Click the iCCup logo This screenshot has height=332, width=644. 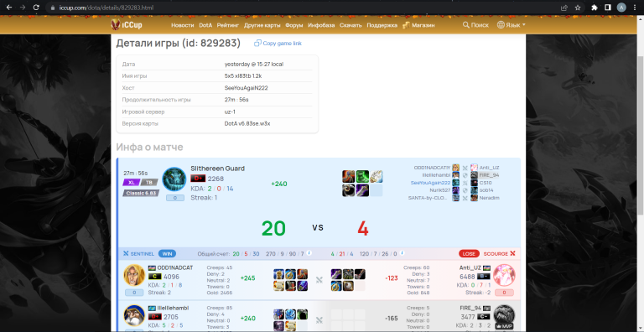click(x=127, y=24)
